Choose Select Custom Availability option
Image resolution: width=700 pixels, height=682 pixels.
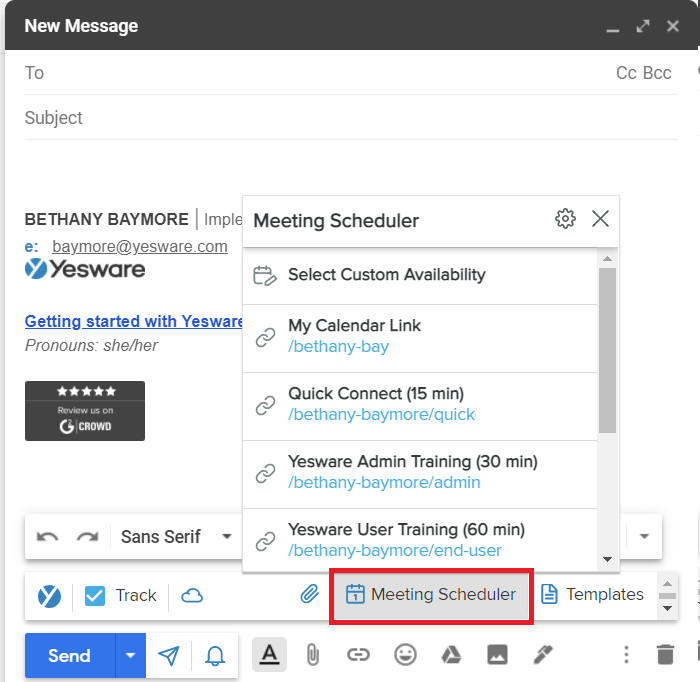[x=386, y=275]
